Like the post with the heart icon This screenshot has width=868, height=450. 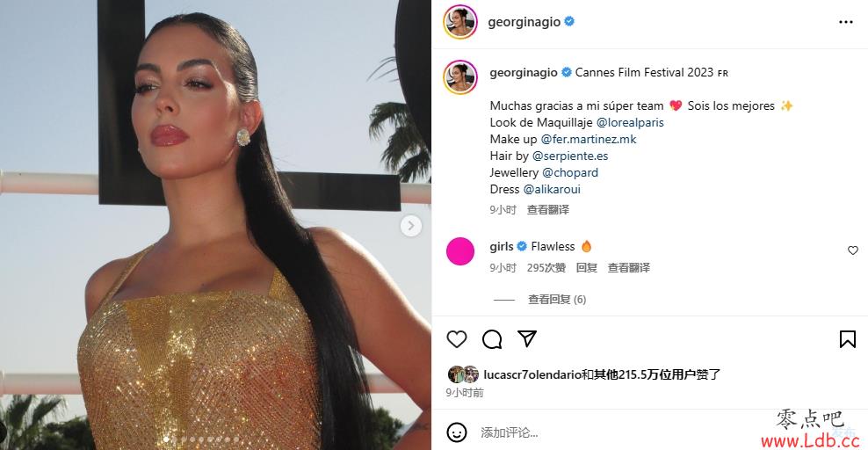(x=457, y=338)
